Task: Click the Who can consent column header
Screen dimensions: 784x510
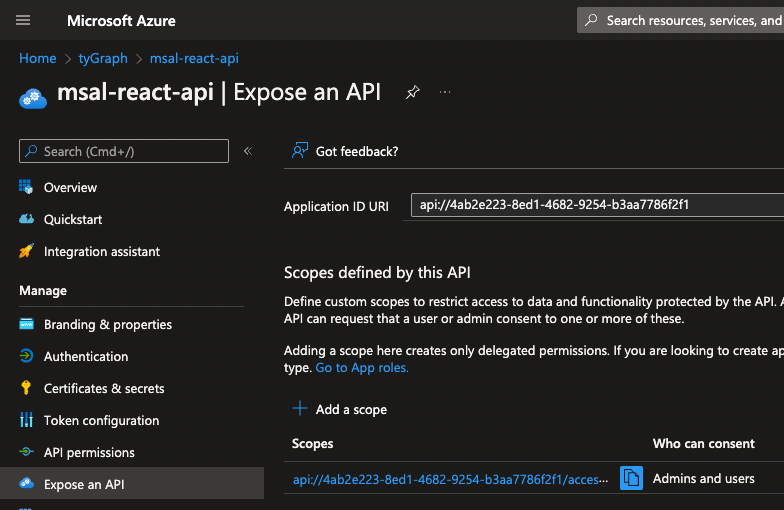Action: (704, 444)
